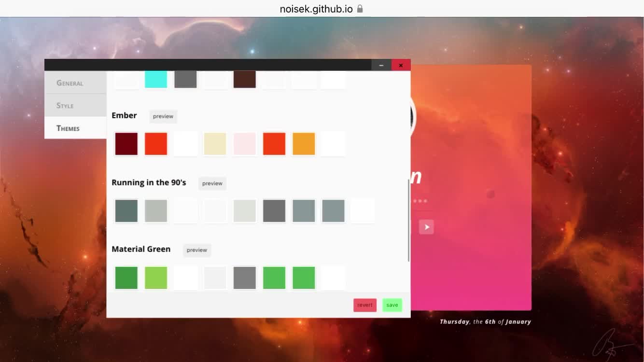Select the dark red swatch in the Ember row
Screen dimensions: 644x362
126,143
